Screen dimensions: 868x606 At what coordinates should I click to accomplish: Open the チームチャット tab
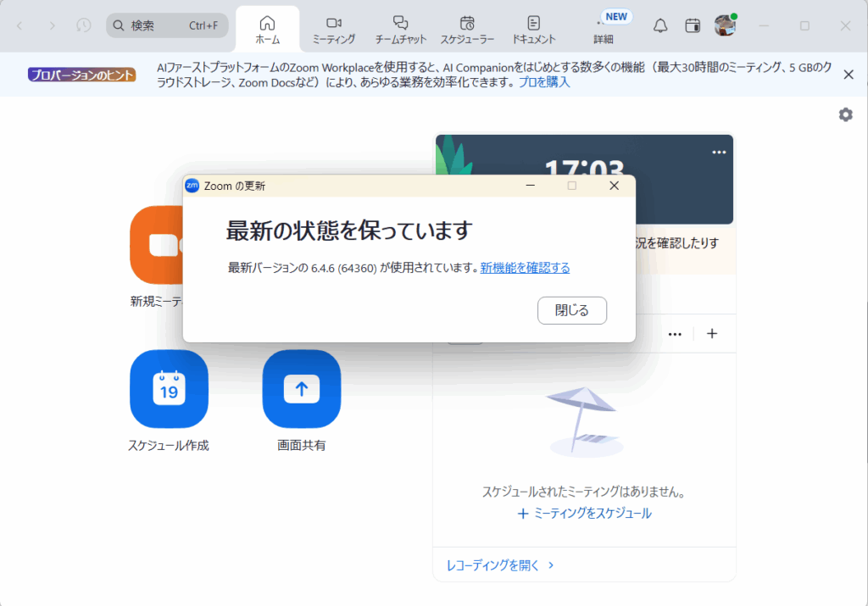click(x=401, y=30)
